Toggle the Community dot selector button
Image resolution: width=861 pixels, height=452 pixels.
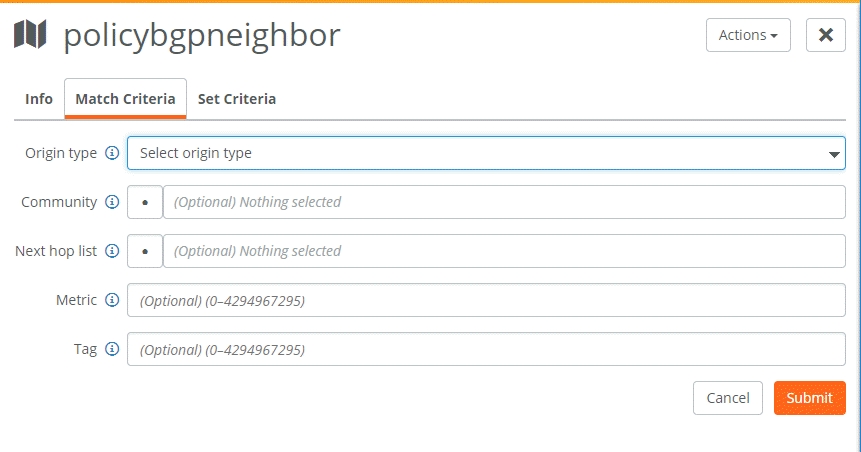tap(145, 202)
